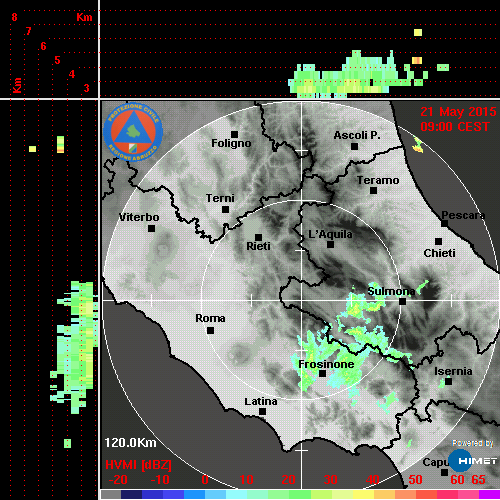Click the Latina city marker square
The width and height of the screenshot is (500, 500).
tap(263, 412)
